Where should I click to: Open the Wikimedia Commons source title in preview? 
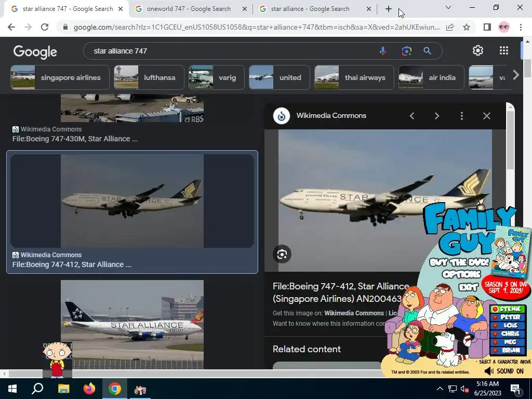[331, 116]
